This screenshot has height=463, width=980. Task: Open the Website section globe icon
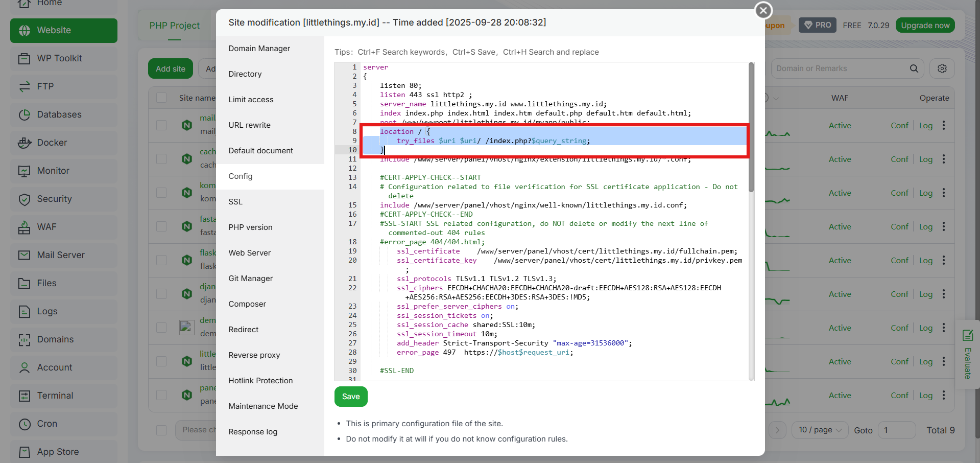tap(25, 31)
